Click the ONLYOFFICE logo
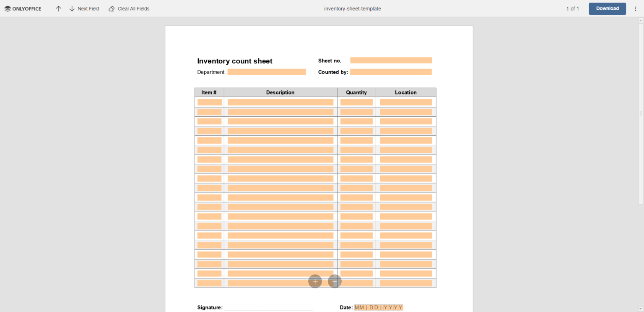 (23, 8)
